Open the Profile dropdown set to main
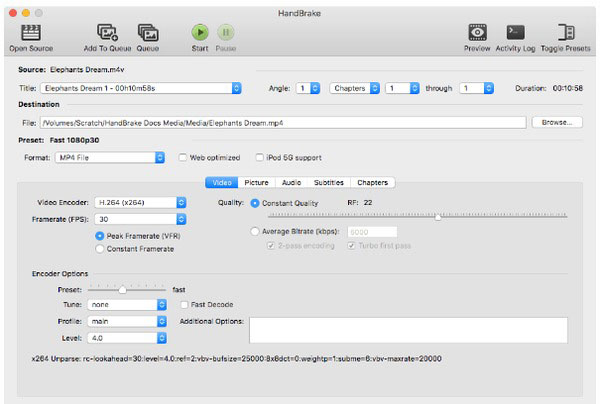 tap(127, 321)
